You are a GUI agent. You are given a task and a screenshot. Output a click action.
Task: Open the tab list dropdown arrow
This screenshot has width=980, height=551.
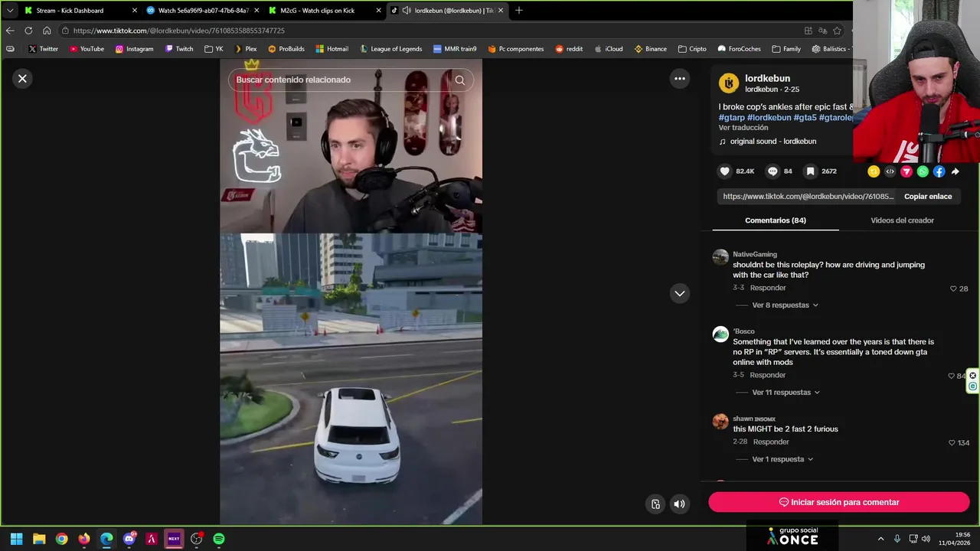[9, 11]
